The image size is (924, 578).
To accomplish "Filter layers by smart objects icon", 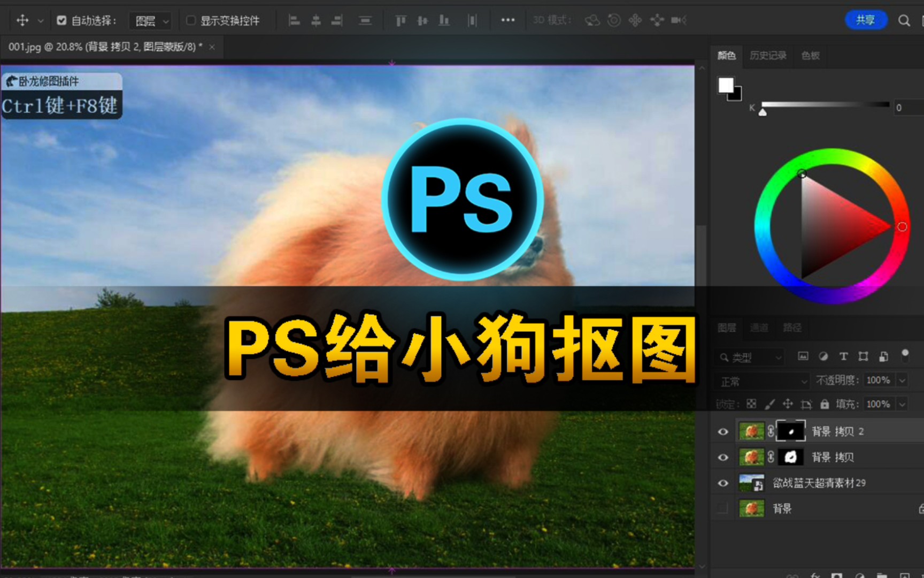I will pyautogui.click(x=883, y=356).
